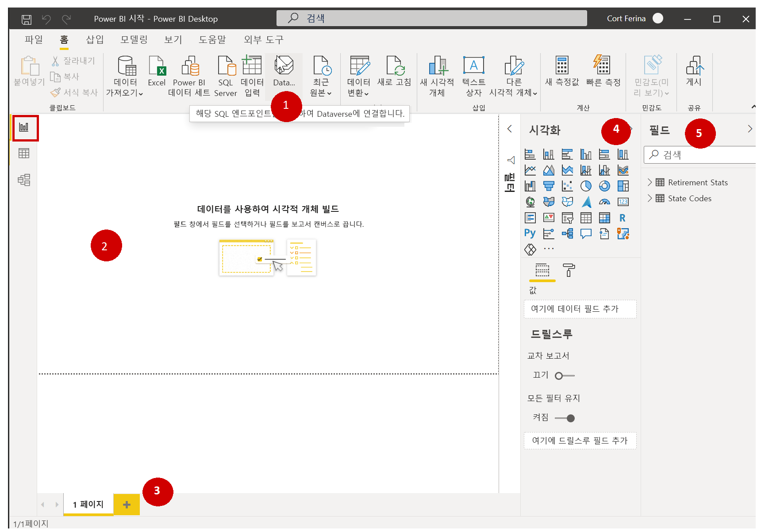The height and width of the screenshot is (532, 761).
Task: Click the 붙여넣기 paste button
Action: pos(29,71)
